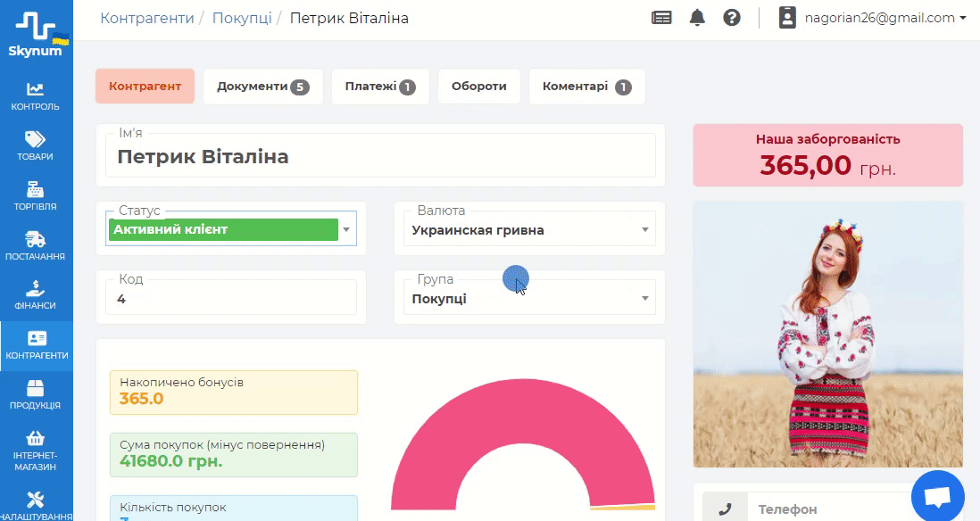Open the Група dropdown
Viewport: 980px width, 521px height.
(x=529, y=298)
